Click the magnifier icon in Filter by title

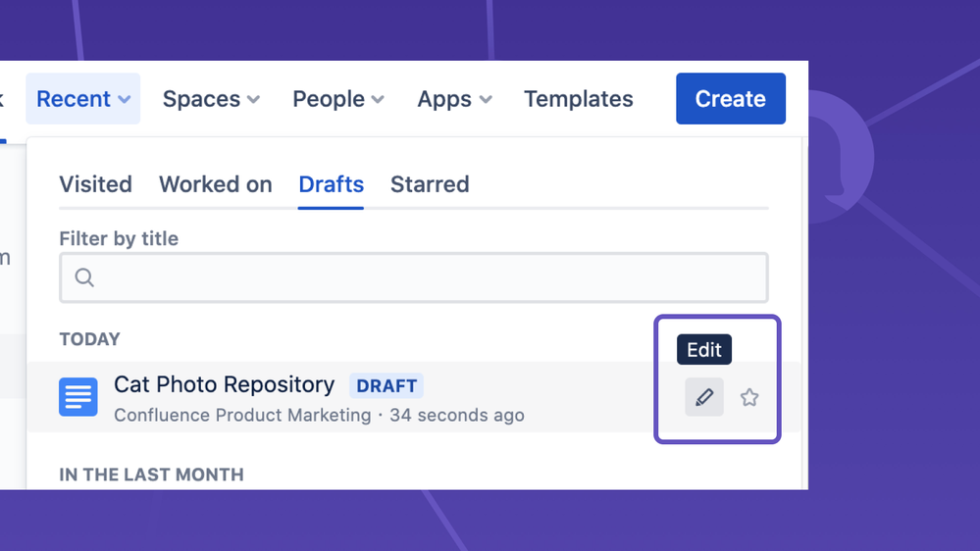click(x=84, y=277)
